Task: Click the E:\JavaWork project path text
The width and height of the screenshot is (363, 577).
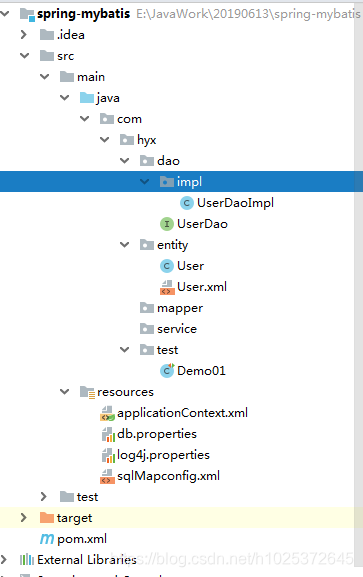Action: [x=249, y=14]
